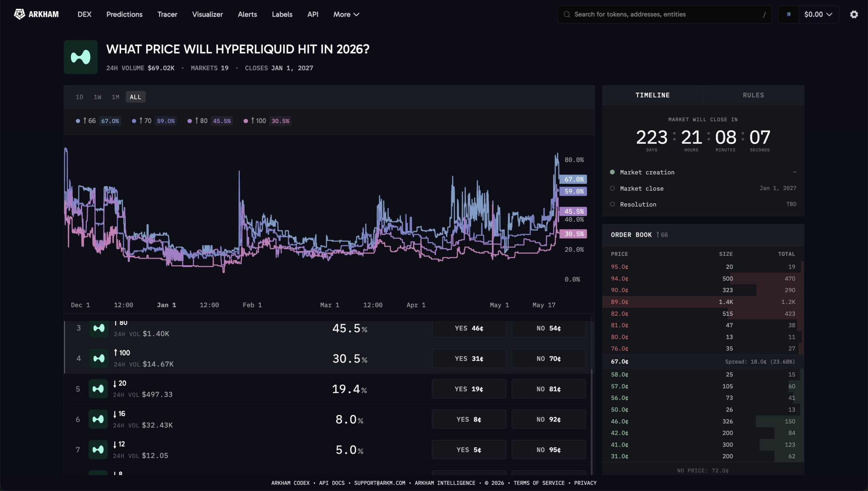Open Labels in navigation

pyautogui.click(x=282, y=14)
